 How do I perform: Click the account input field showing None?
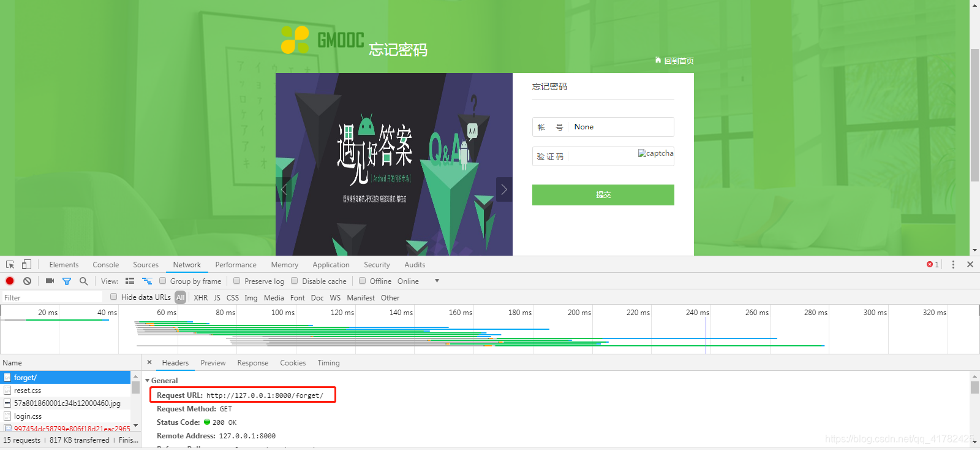point(603,127)
